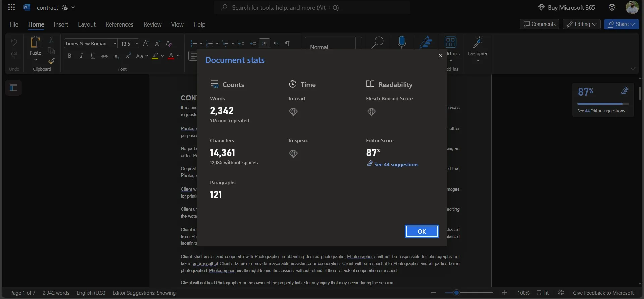This screenshot has height=299, width=644.
Task: Click the zoom slider handle
Action: click(456, 293)
